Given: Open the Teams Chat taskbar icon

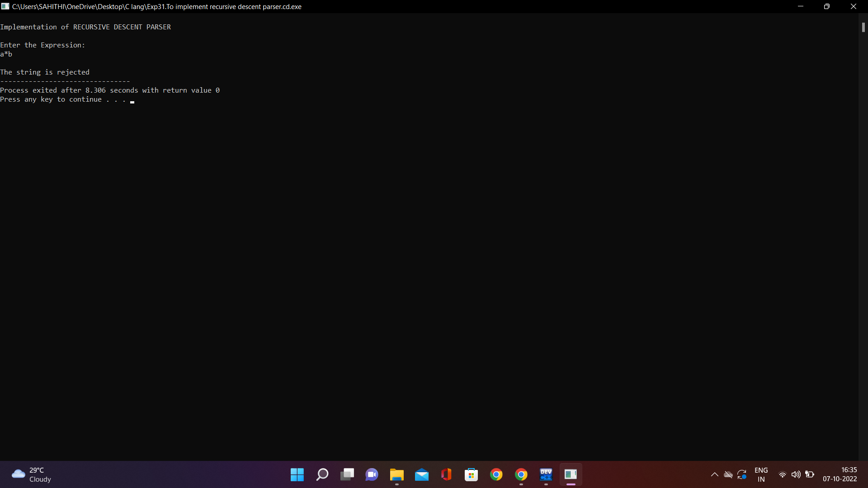Looking at the screenshot, I should click(x=372, y=474).
